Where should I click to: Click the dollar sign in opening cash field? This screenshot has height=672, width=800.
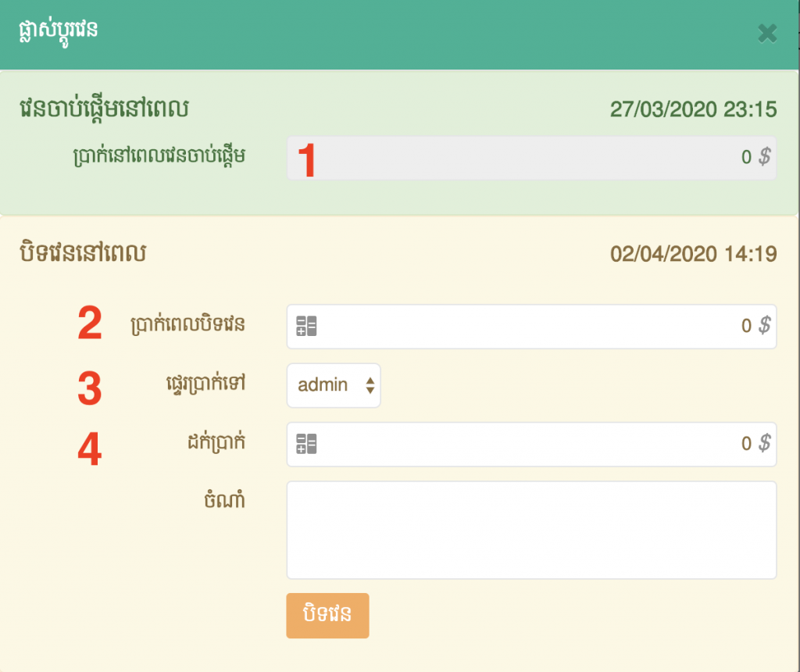(765, 157)
